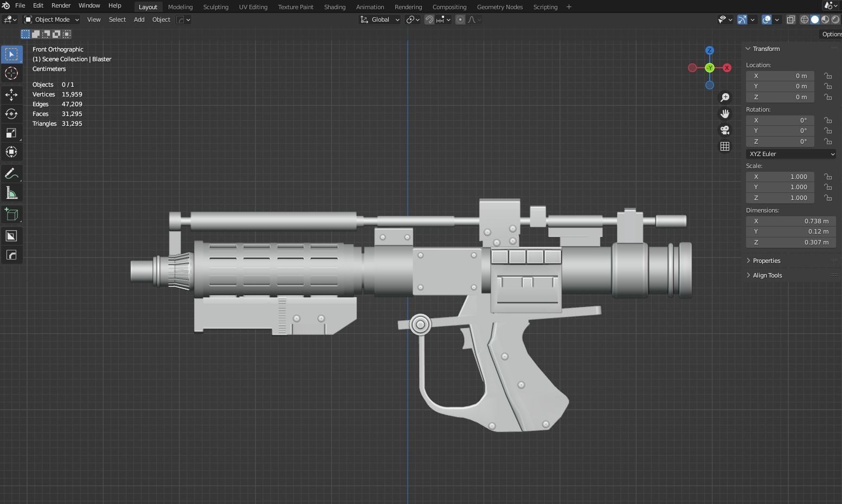Click the Dimensions X field 0.738 m
This screenshot has width=842, height=504.
click(790, 221)
